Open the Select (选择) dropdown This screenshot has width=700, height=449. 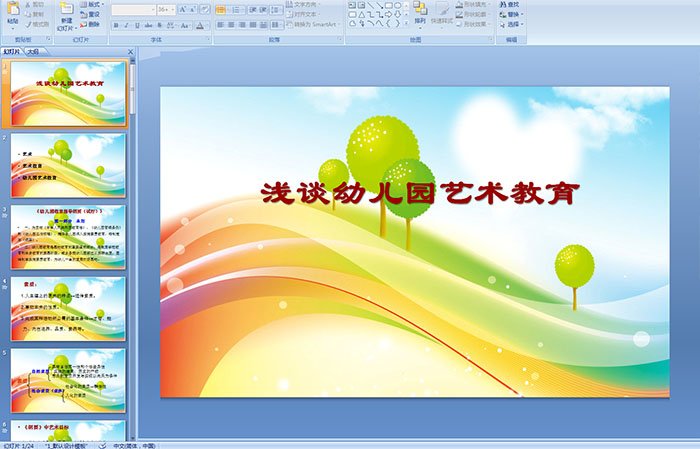[x=511, y=24]
